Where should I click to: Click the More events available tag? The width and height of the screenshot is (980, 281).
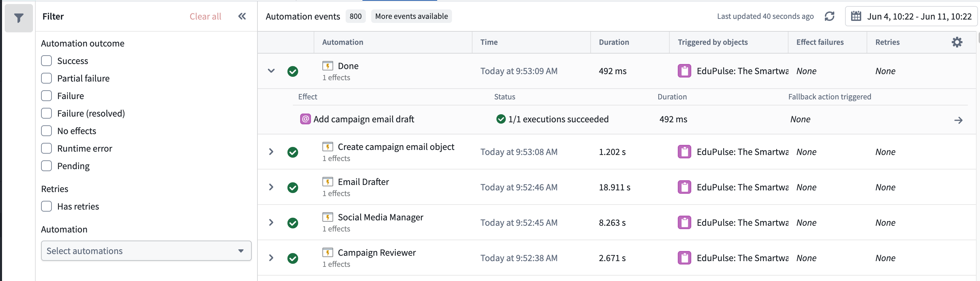[x=411, y=17]
